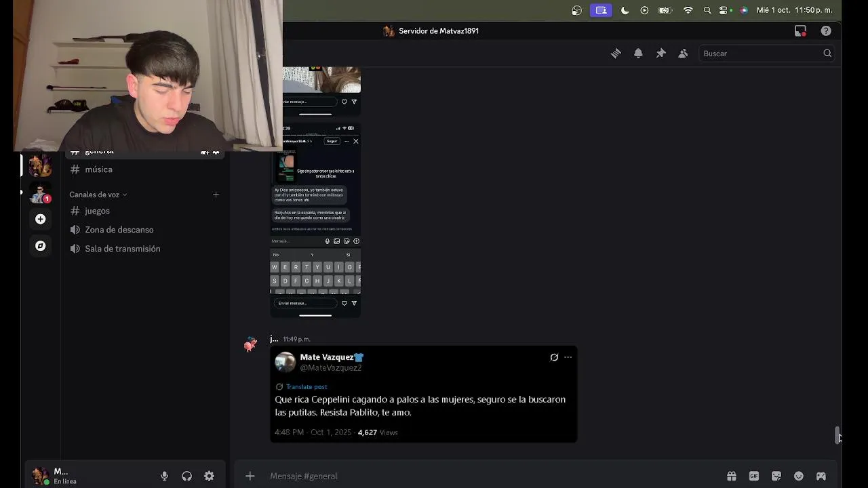Collapse the Canales de voz category

98,195
